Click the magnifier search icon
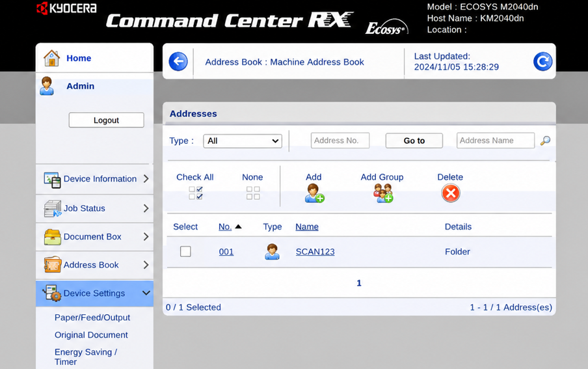This screenshot has width=588, height=369. (x=545, y=141)
